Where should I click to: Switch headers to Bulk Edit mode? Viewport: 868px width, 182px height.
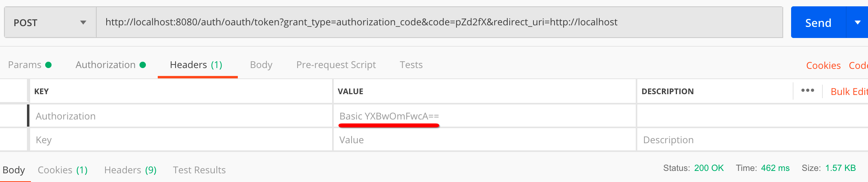(849, 92)
